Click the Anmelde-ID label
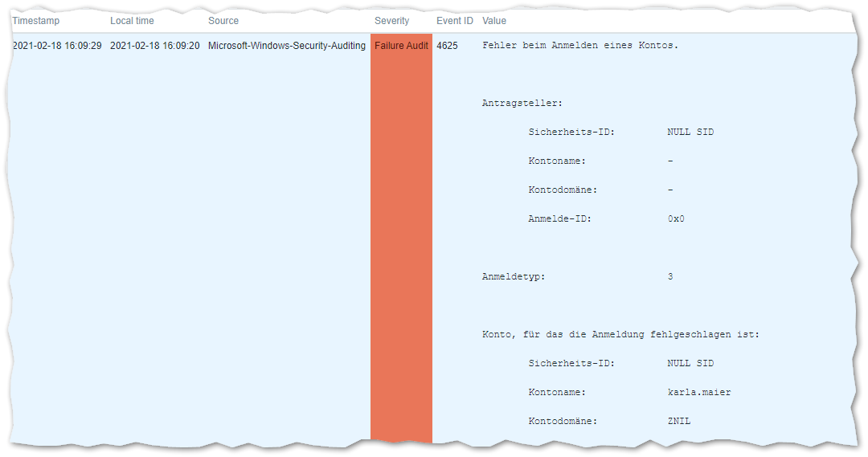Image resolution: width=868 pixels, height=457 pixels. pos(560,219)
